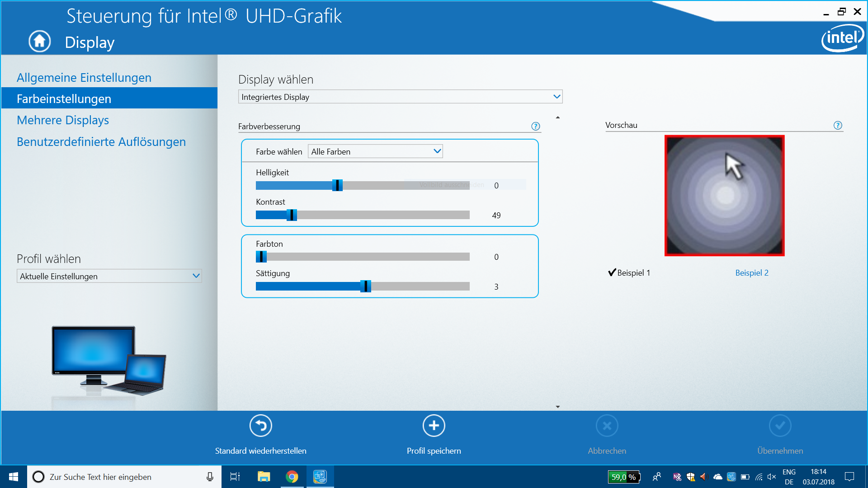
Task: Click the Intel Graphics tray icon
Action: tap(731, 477)
